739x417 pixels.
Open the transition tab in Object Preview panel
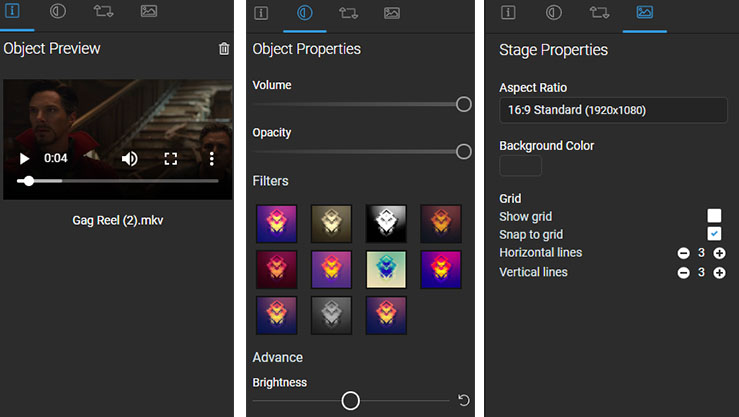(103, 11)
